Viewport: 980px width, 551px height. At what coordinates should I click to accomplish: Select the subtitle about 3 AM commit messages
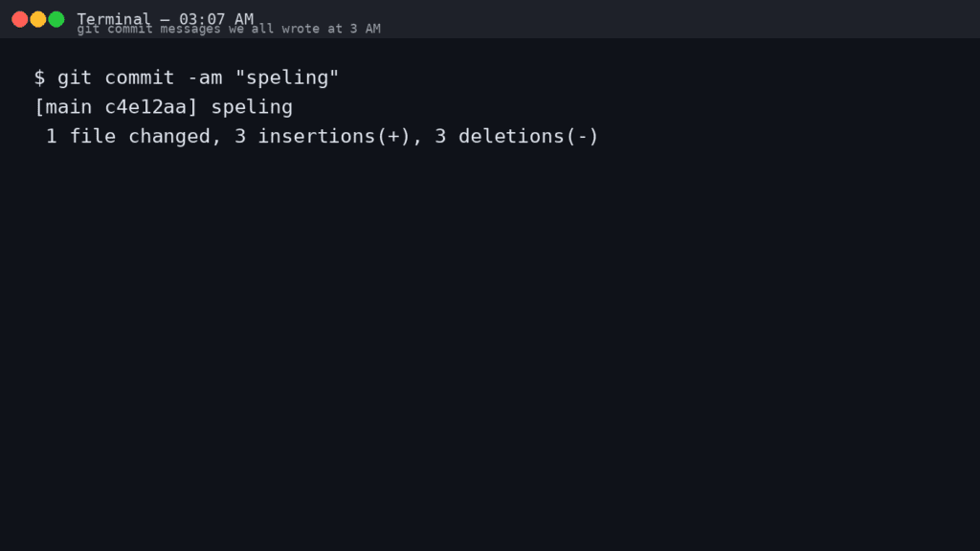coord(229,29)
